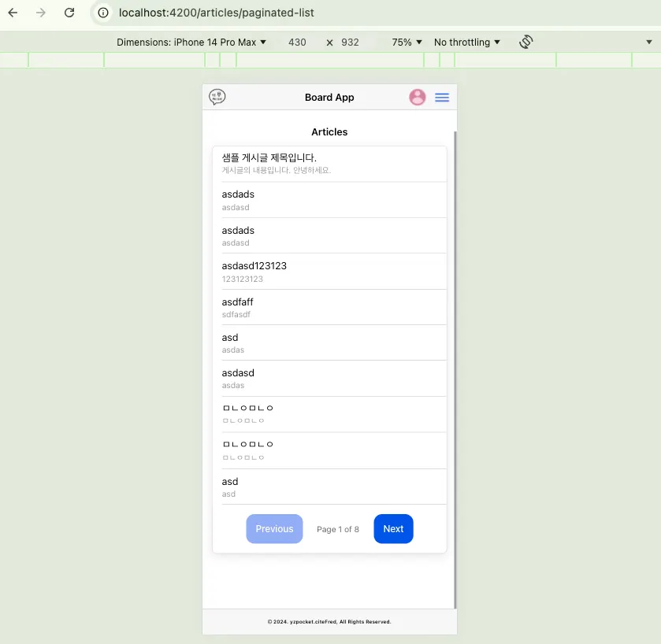
Task: Click the footer copyright text
Action: click(329, 622)
